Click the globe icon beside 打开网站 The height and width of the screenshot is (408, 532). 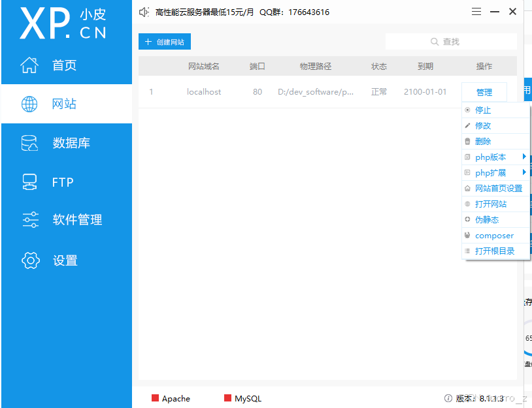coord(467,204)
